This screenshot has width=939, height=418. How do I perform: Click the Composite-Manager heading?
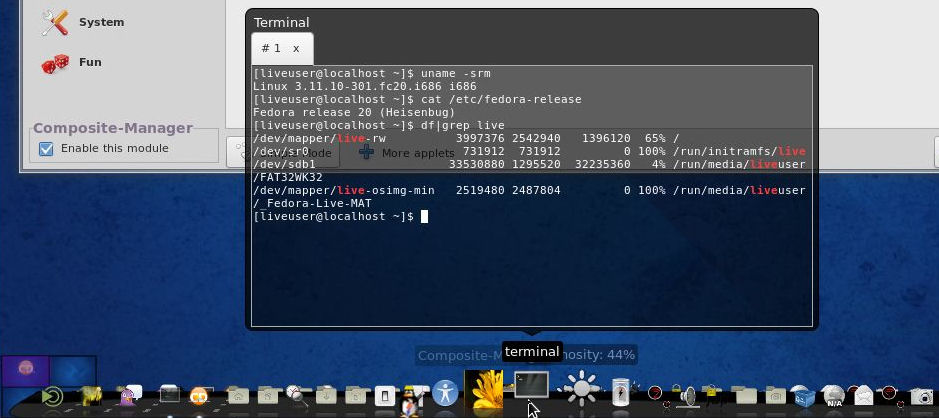coord(113,128)
